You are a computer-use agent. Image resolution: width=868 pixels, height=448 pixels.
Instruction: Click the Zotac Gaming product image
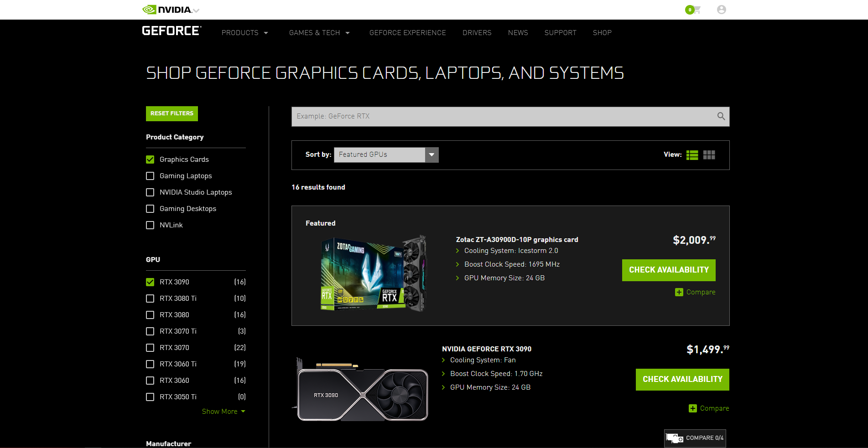point(373,273)
